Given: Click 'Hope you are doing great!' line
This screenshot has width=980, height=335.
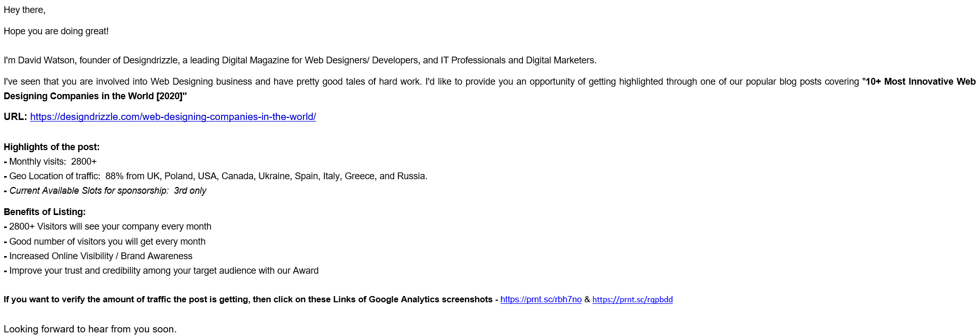Looking at the screenshot, I should (x=56, y=31).
